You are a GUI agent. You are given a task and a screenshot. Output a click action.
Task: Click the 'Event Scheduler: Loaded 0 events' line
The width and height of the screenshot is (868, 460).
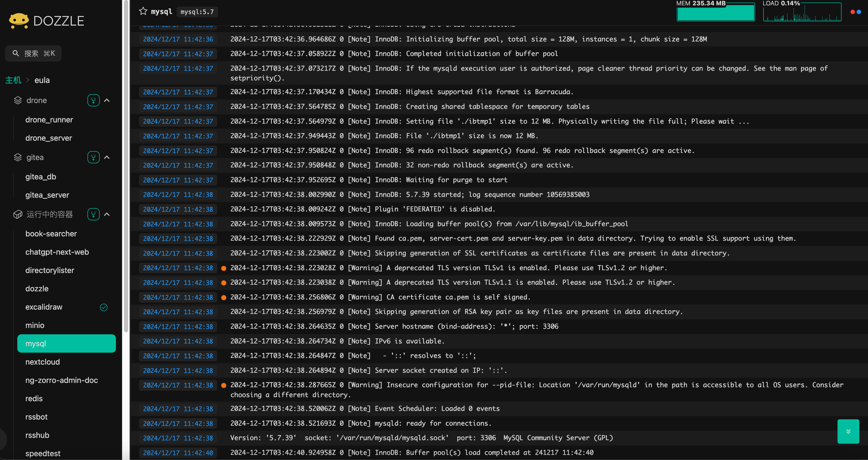pos(365,409)
